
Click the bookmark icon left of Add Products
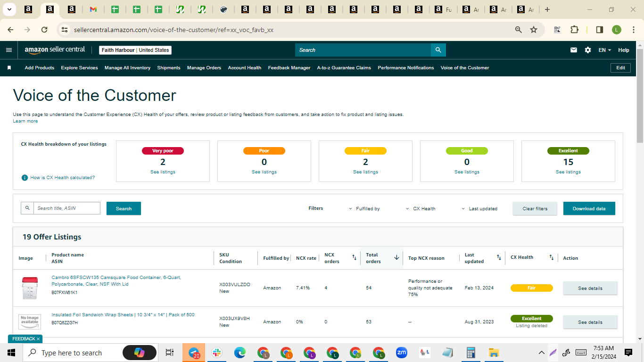click(9, 68)
